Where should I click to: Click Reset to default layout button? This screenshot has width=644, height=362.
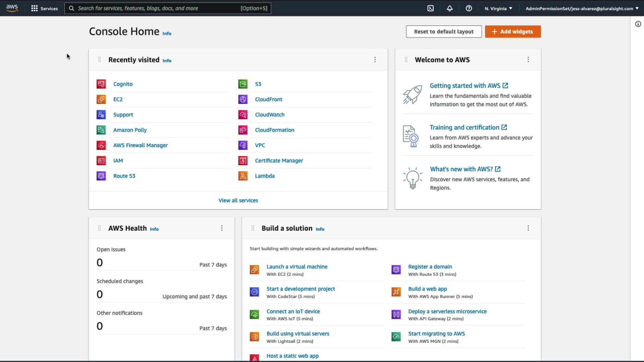point(444,32)
